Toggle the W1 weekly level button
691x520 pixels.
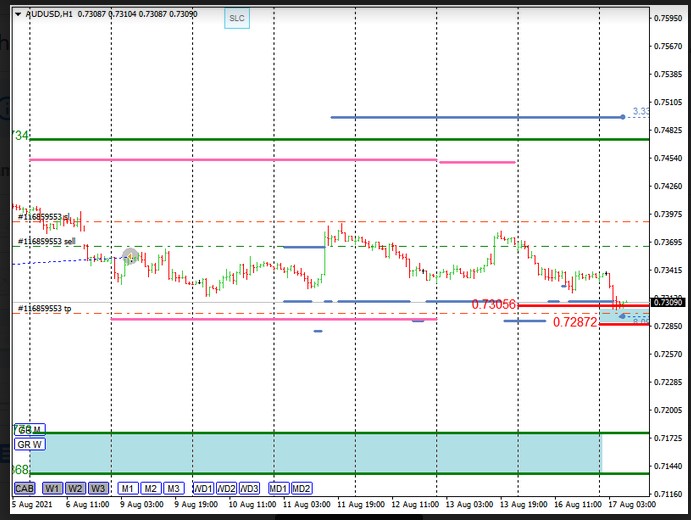coord(52,488)
